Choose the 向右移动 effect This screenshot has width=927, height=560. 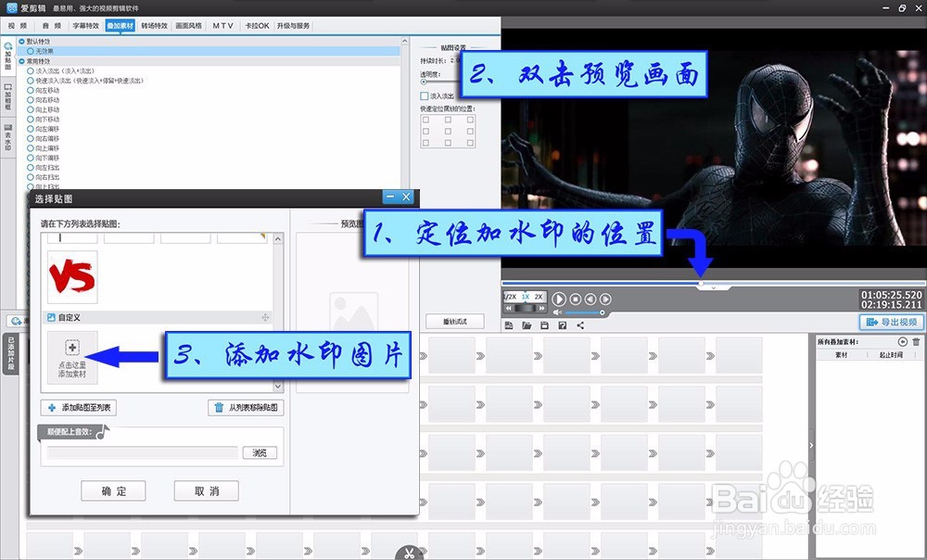click(44, 100)
